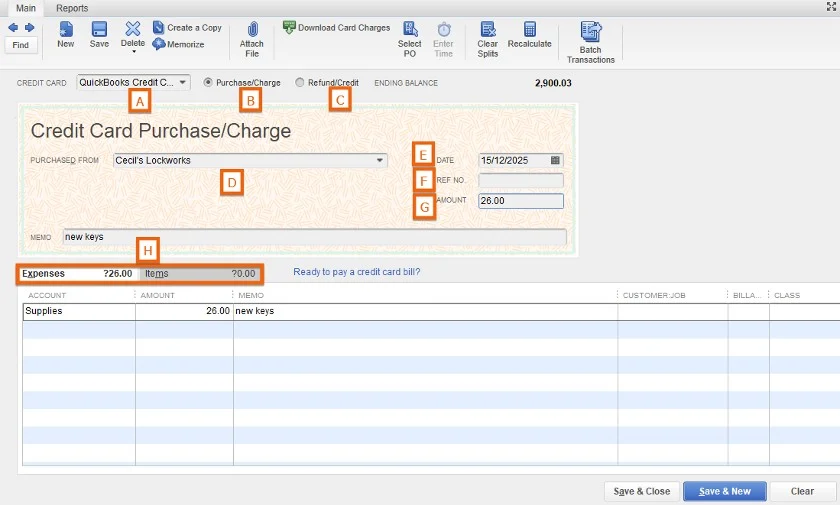The image size is (840, 505).
Task: Click the Save & Close button
Action: (642, 491)
